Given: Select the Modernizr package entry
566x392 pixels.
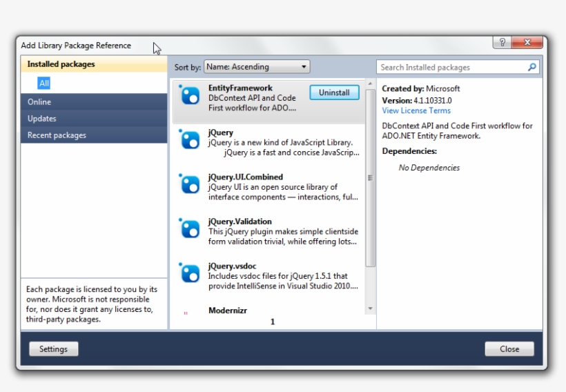Looking at the screenshot, I should pos(228,311).
